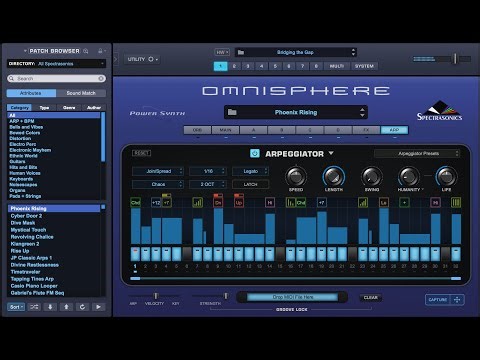Open the MULTI page tab
This screenshot has height=360, width=480.
click(x=337, y=66)
